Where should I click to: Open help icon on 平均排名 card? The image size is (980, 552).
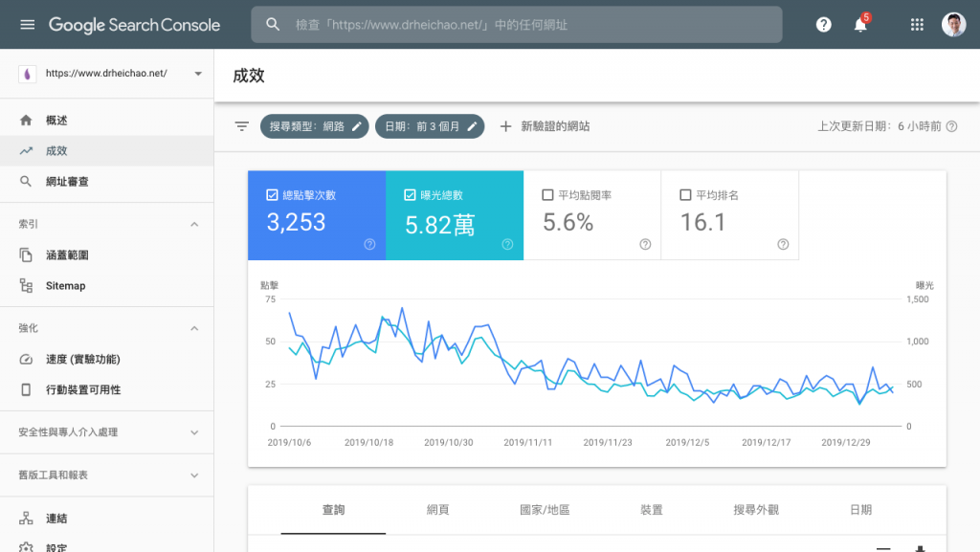[x=783, y=244]
